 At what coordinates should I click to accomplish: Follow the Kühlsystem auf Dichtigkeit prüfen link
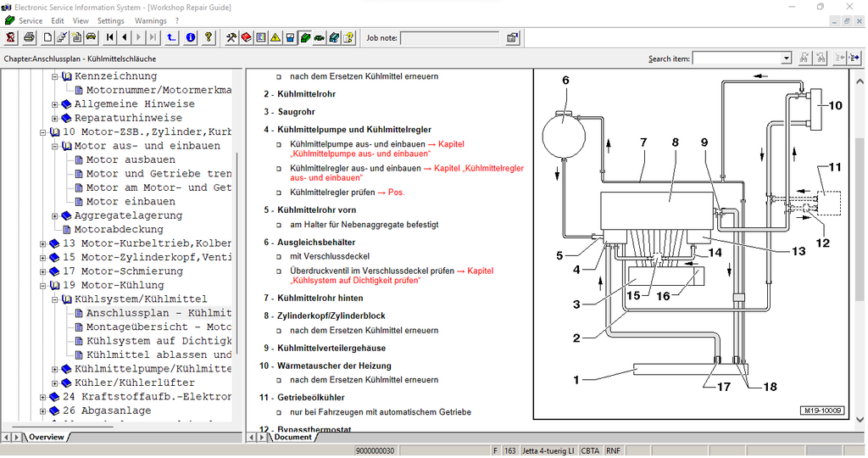coord(355,280)
